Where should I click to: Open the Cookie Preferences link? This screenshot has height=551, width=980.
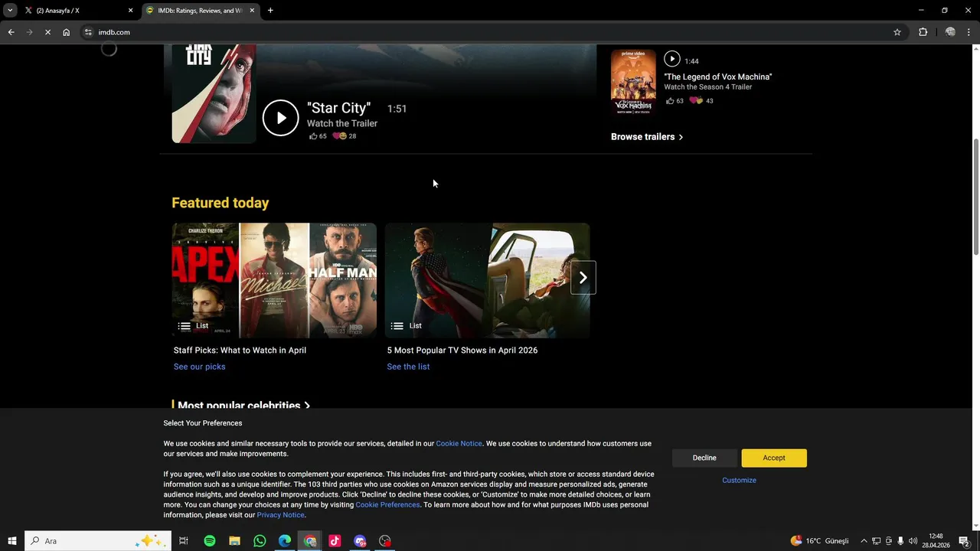[x=387, y=505]
